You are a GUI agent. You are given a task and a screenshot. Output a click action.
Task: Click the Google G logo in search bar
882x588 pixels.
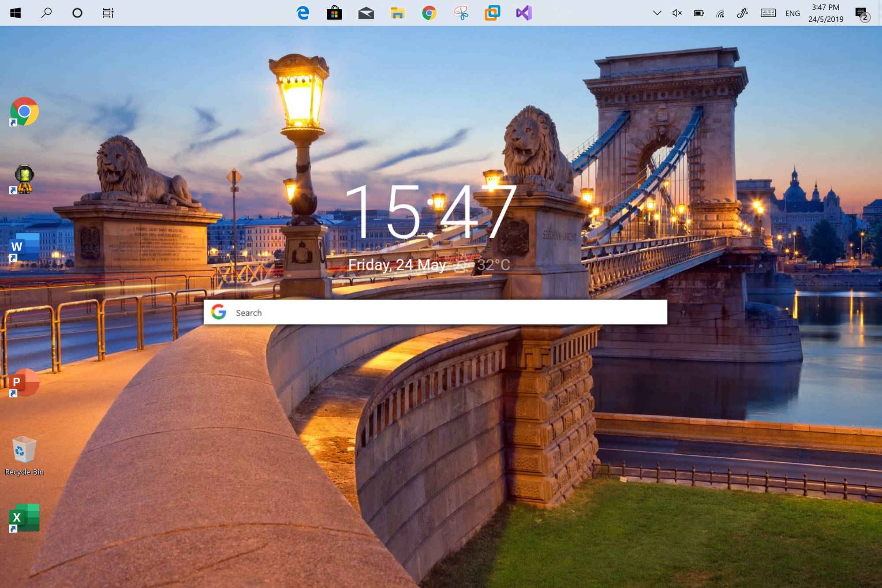218,312
